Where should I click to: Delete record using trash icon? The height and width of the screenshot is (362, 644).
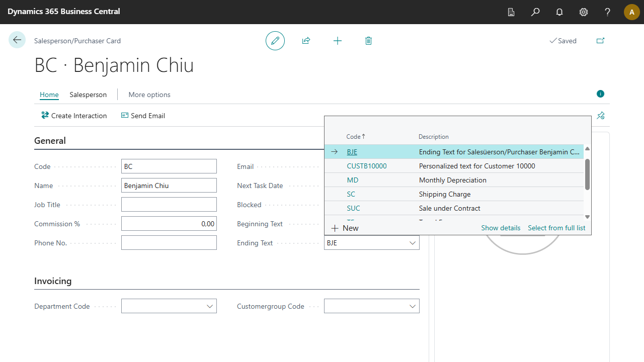368,41
